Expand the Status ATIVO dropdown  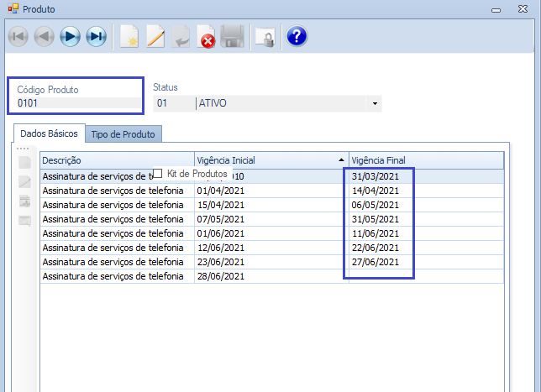click(374, 104)
